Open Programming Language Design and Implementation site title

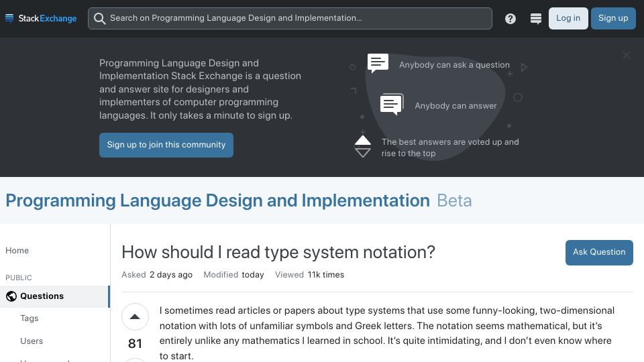click(x=217, y=200)
